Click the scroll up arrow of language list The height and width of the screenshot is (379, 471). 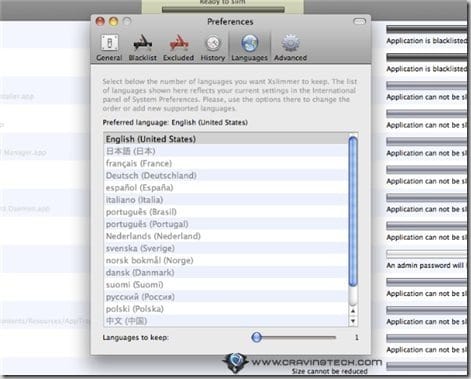pyautogui.click(x=353, y=311)
